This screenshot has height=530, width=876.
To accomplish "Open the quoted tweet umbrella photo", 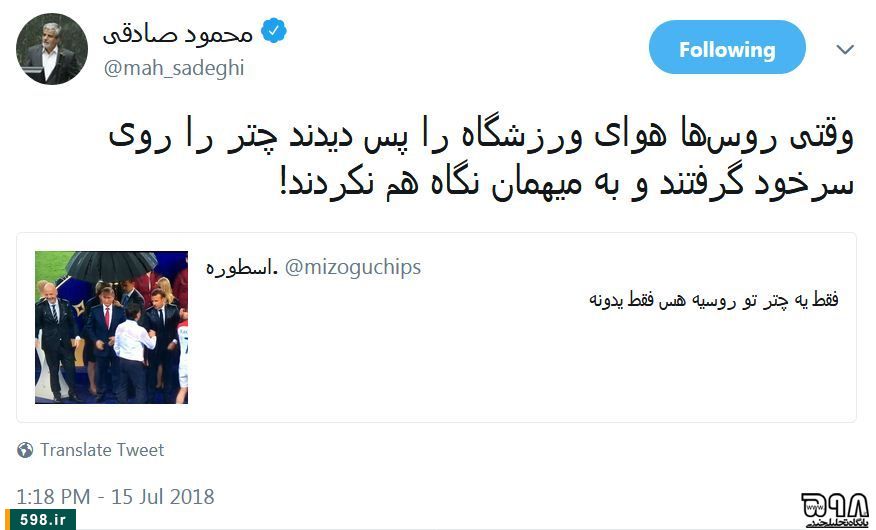I will 112,327.
